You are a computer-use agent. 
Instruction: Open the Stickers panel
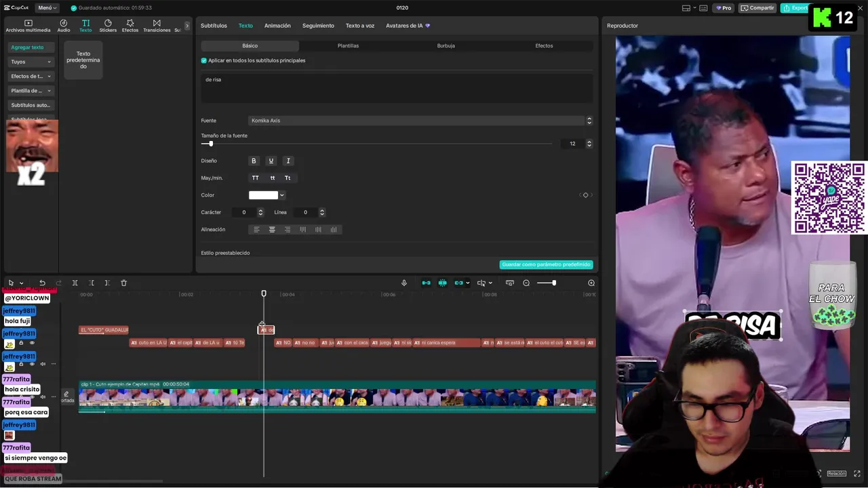point(108,26)
